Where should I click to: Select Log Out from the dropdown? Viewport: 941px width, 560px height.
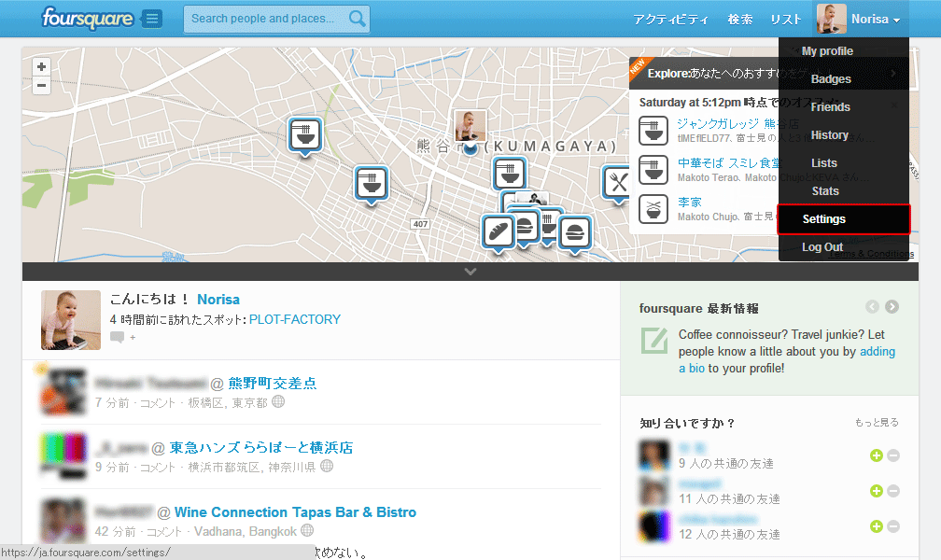tap(822, 246)
